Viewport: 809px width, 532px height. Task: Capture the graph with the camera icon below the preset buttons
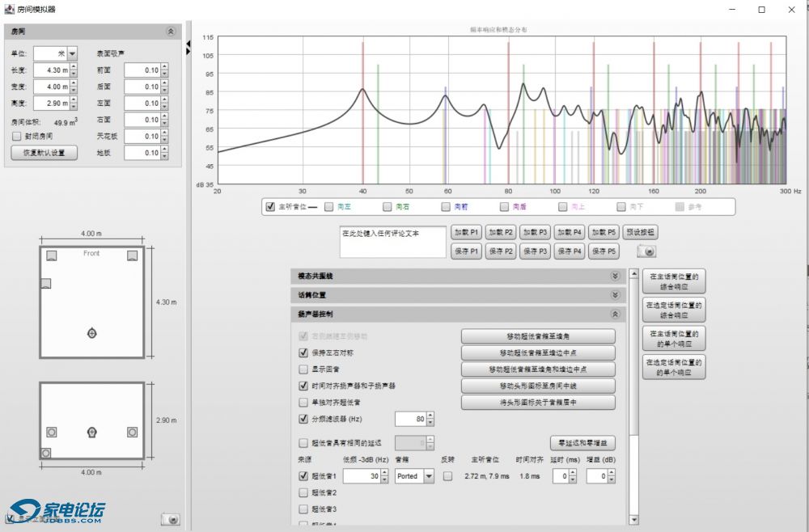[x=646, y=251]
